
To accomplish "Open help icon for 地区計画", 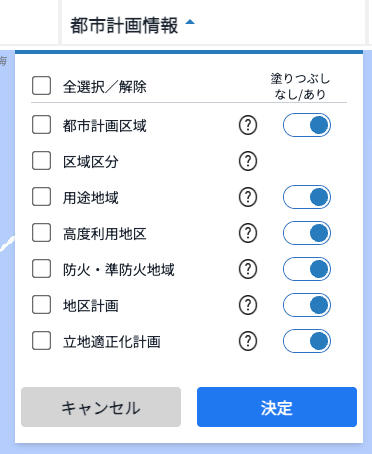I will [248, 305].
